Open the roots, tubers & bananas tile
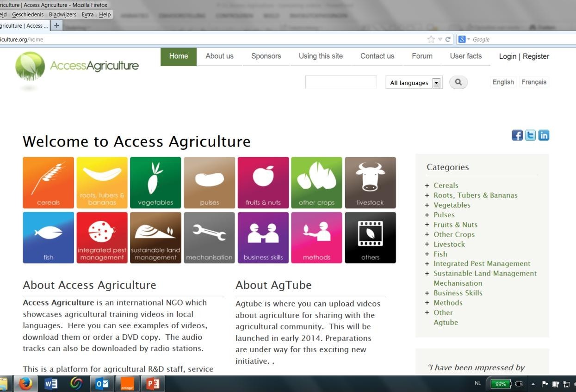The image size is (576, 392). [102, 183]
